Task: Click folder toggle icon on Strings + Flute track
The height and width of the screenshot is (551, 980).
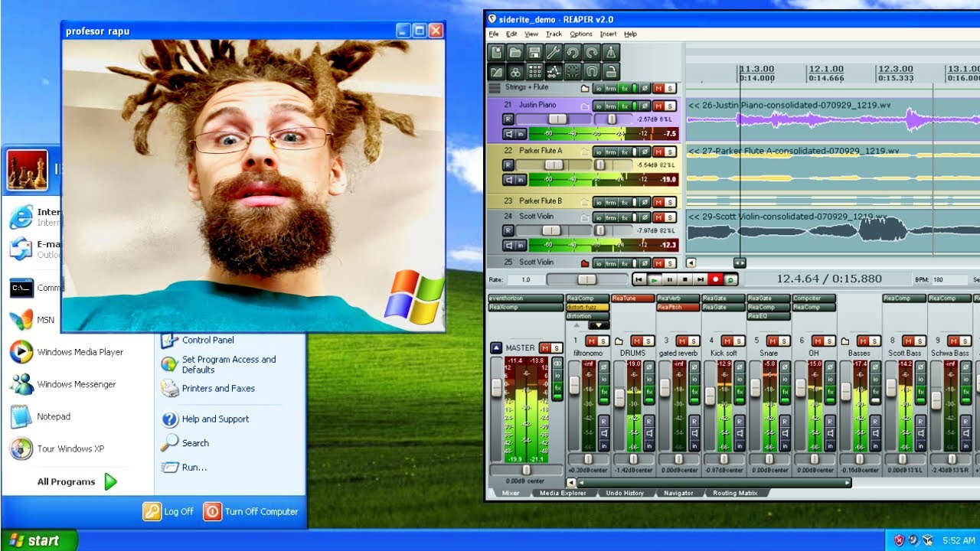Action: click(x=585, y=88)
